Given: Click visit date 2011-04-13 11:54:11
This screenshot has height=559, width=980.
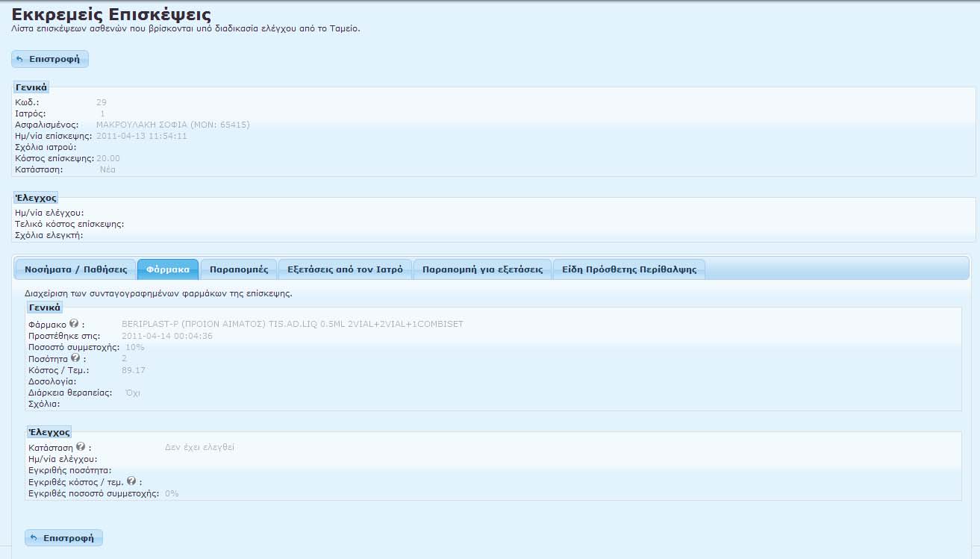Looking at the screenshot, I should click(142, 136).
